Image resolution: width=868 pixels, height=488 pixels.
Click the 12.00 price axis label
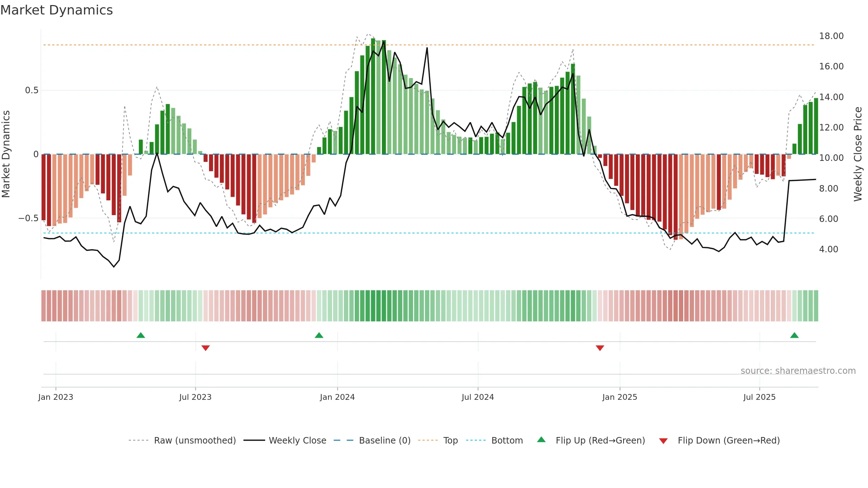tap(831, 127)
